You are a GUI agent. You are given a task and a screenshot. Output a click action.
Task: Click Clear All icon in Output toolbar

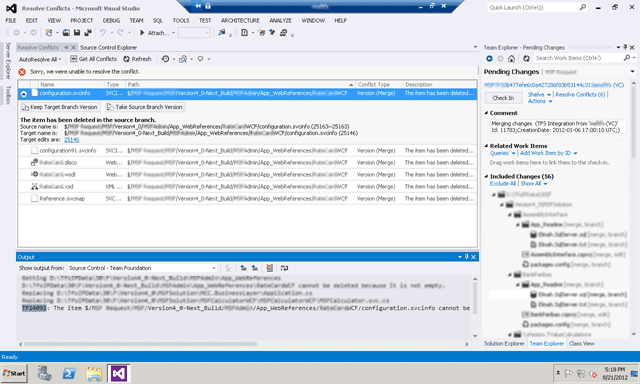pos(269,268)
